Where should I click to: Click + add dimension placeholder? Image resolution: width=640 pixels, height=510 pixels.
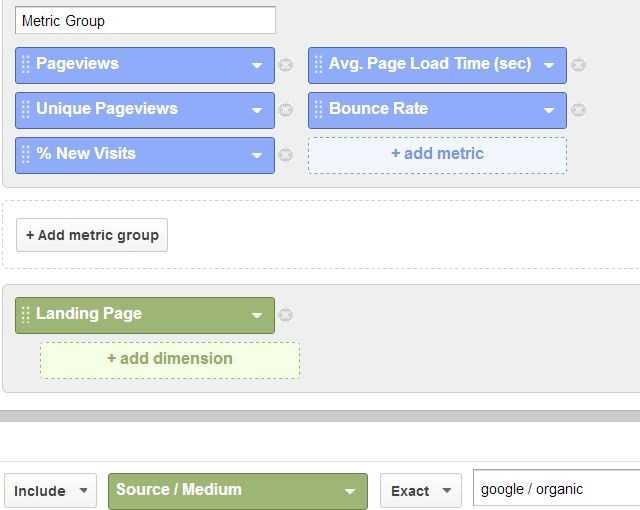(x=170, y=360)
